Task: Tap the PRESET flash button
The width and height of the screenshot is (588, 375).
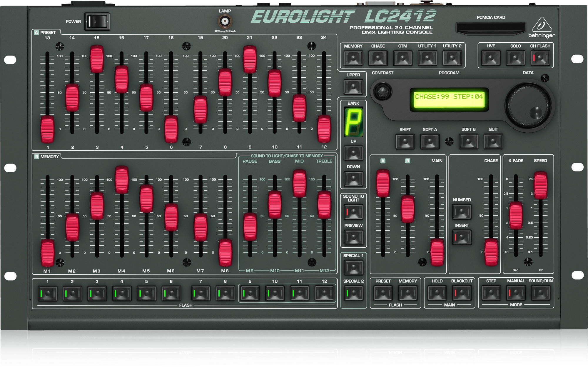Action: [383, 293]
